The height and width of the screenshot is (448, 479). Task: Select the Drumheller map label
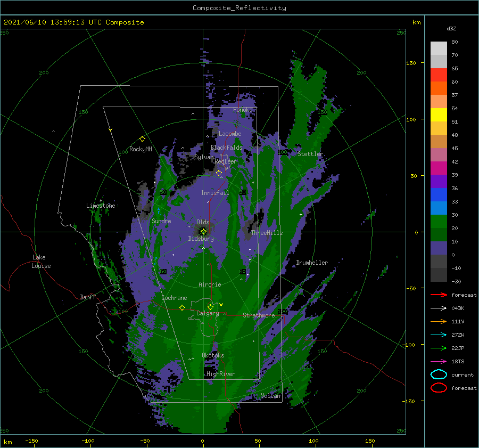pyautogui.click(x=312, y=263)
